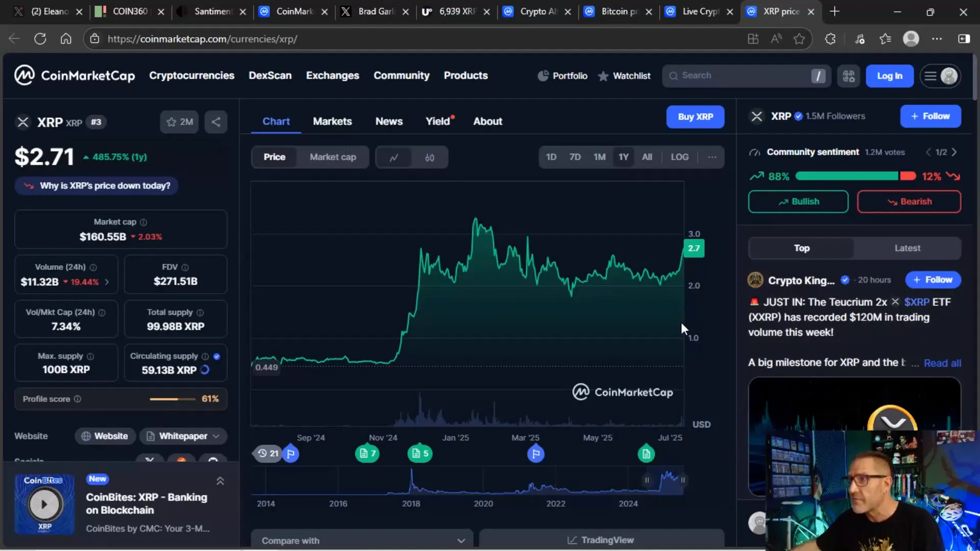Click the CoinMarketCap logo
This screenshot has height=551, width=980.
pos(75,76)
